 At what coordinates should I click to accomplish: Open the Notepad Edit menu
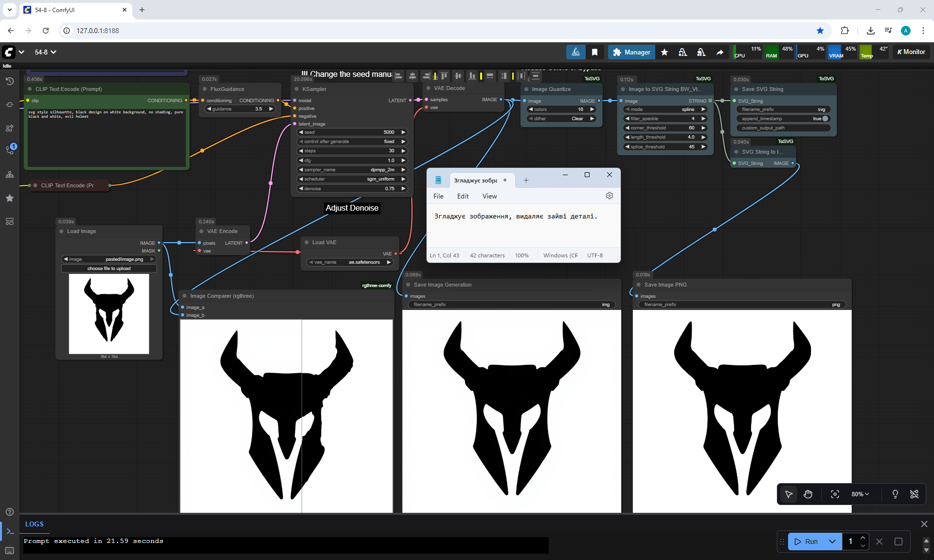[x=463, y=196]
